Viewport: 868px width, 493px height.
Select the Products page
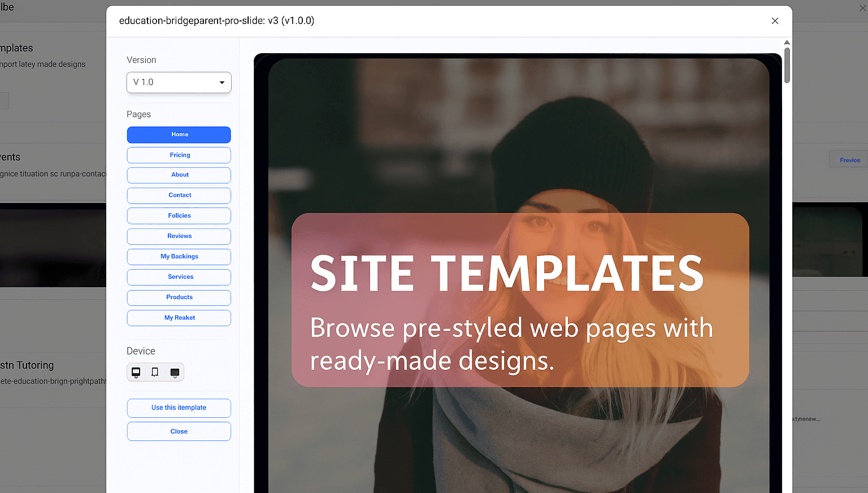click(x=179, y=297)
